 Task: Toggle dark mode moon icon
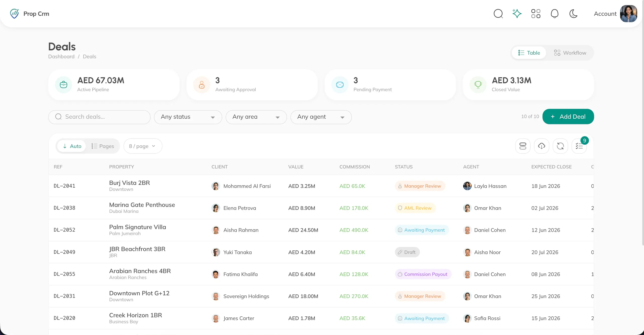click(x=573, y=14)
